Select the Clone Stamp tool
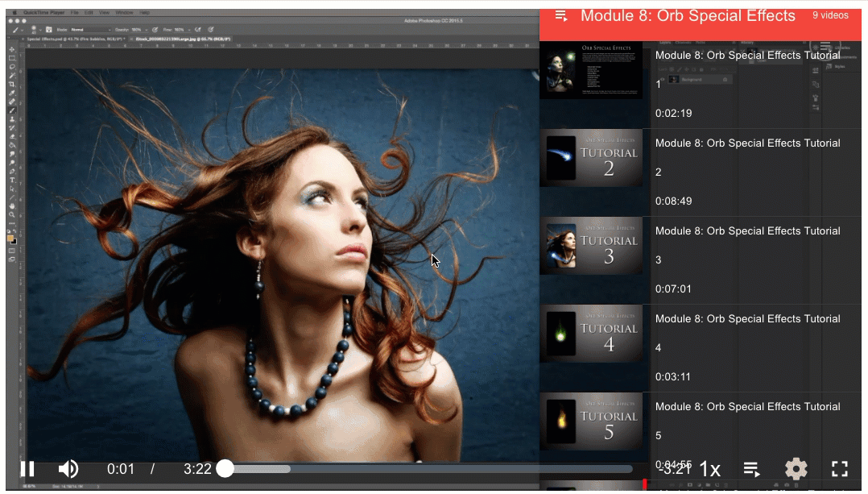 click(11, 119)
